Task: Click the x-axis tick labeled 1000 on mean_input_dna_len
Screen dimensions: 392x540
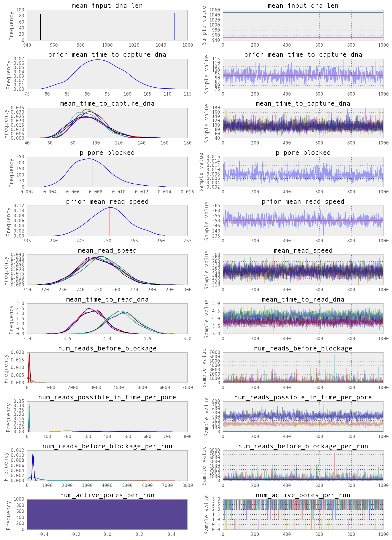Action: click(x=107, y=45)
